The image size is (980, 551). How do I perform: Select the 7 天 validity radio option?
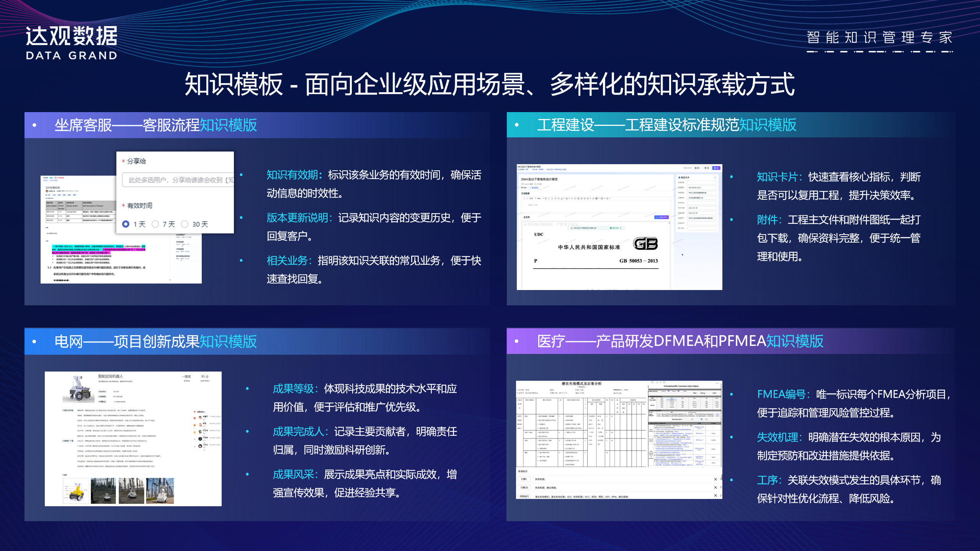tap(155, 224)
